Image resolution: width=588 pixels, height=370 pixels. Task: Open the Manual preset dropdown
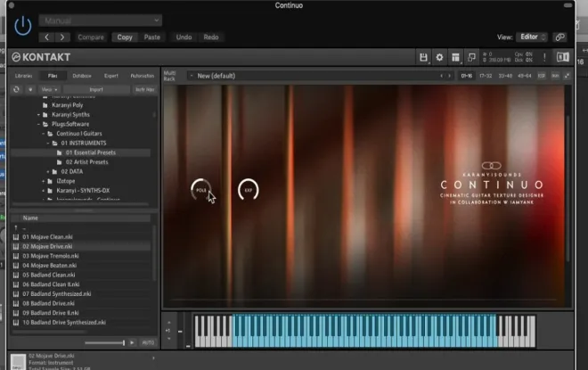coord(100,21)
